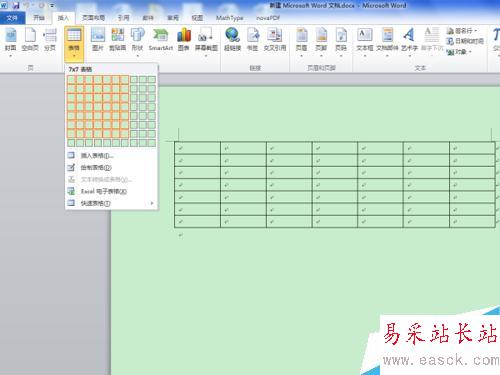Undo the last action in Quick Access Toolbar
This screenshot has height=375, width=500.
tap(27, 6)
